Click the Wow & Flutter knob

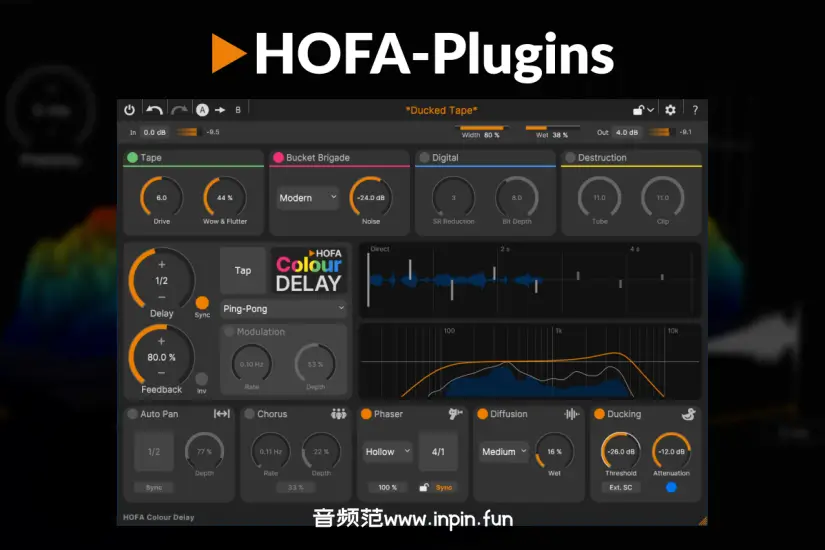(225, 197)
